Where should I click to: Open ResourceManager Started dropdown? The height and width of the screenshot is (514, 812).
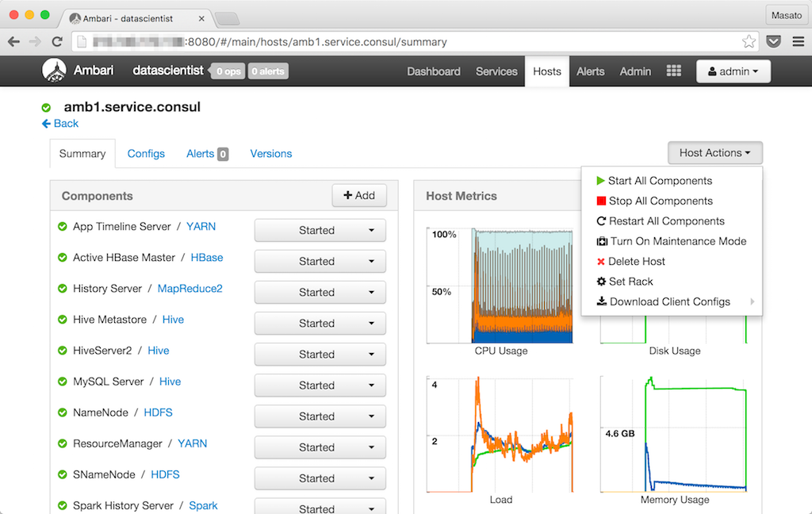point(320,447)
